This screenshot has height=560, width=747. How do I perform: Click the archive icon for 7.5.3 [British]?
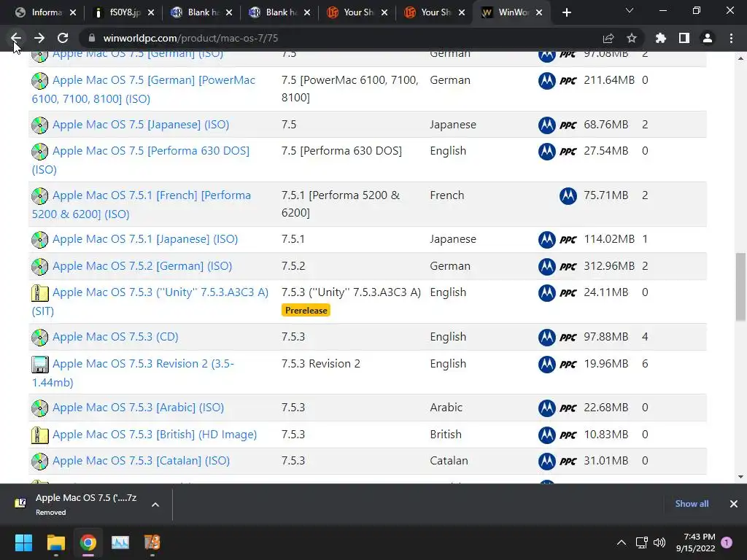click(x=40, y=435)
